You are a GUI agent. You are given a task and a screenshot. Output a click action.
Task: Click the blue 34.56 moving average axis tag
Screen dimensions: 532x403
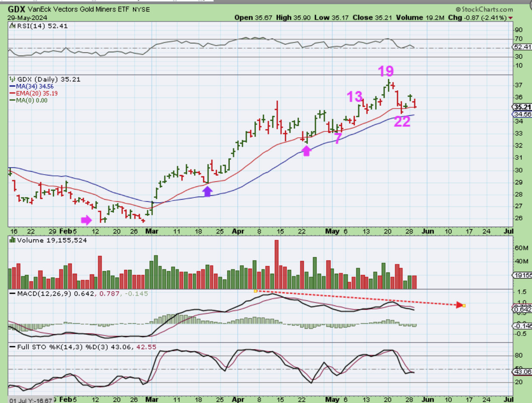click(522, 114)
